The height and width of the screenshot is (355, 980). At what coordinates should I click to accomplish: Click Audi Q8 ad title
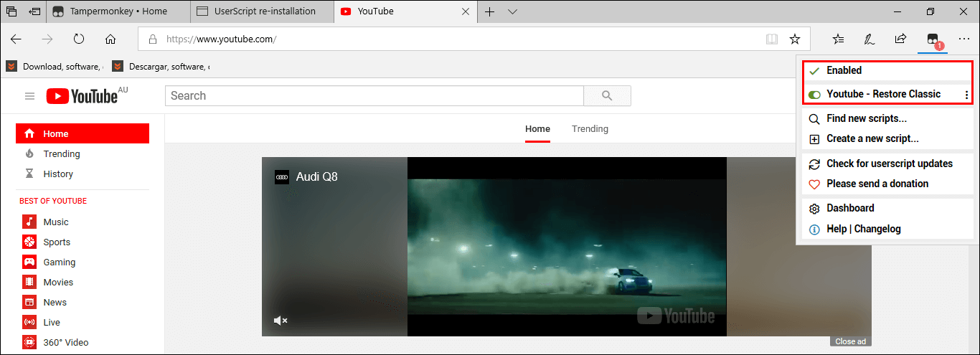click(x=317, y=176)
